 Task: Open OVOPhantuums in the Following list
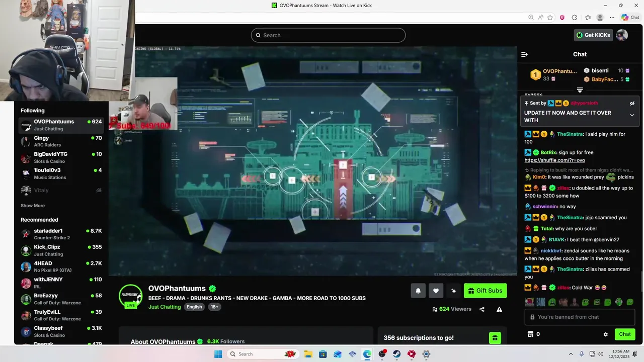(61, 125)
